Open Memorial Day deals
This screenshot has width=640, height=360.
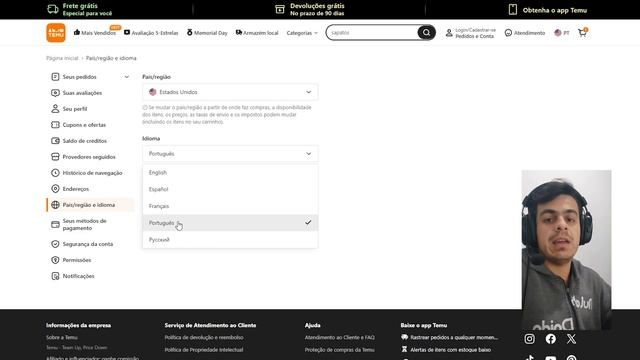pyautogui.click(x=207, y=33)
